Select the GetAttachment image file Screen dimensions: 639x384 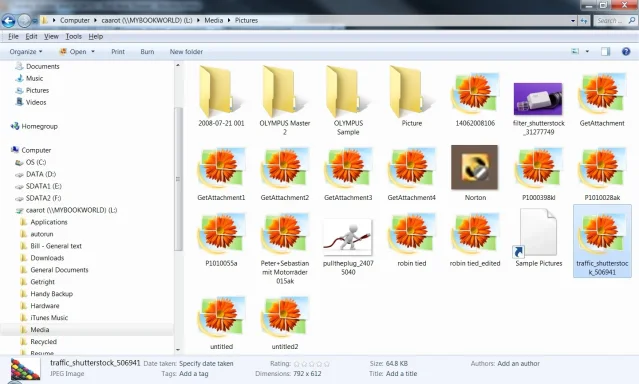pos(602,99)
